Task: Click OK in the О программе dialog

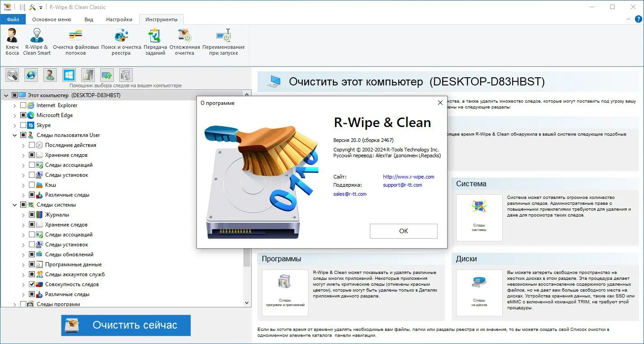Action: (x=404, y=231)
